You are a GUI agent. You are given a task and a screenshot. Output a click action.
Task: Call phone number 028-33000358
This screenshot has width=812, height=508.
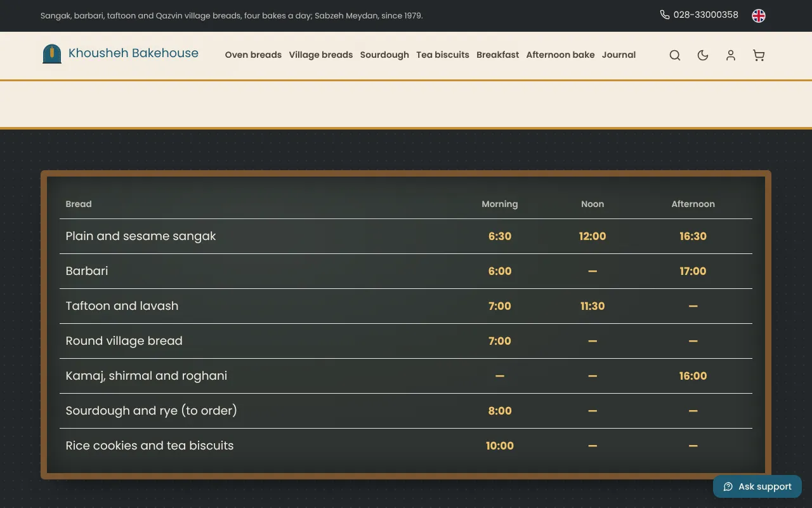pos(706,15)
